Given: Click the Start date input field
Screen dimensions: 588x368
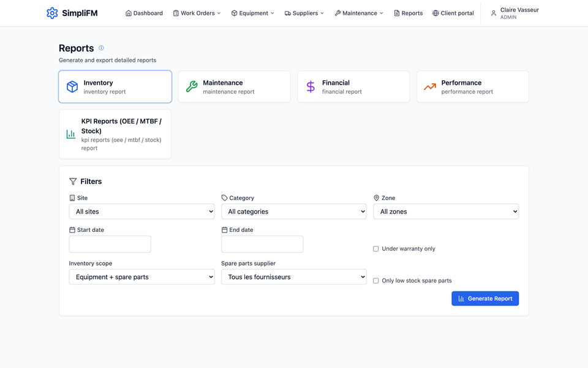Looking at the screenshot, I should [x=110, y=244].
